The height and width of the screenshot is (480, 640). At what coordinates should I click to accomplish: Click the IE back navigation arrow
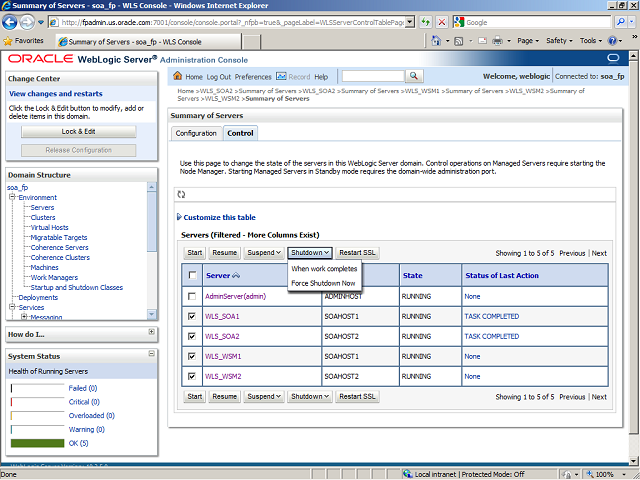coord(14,21)
